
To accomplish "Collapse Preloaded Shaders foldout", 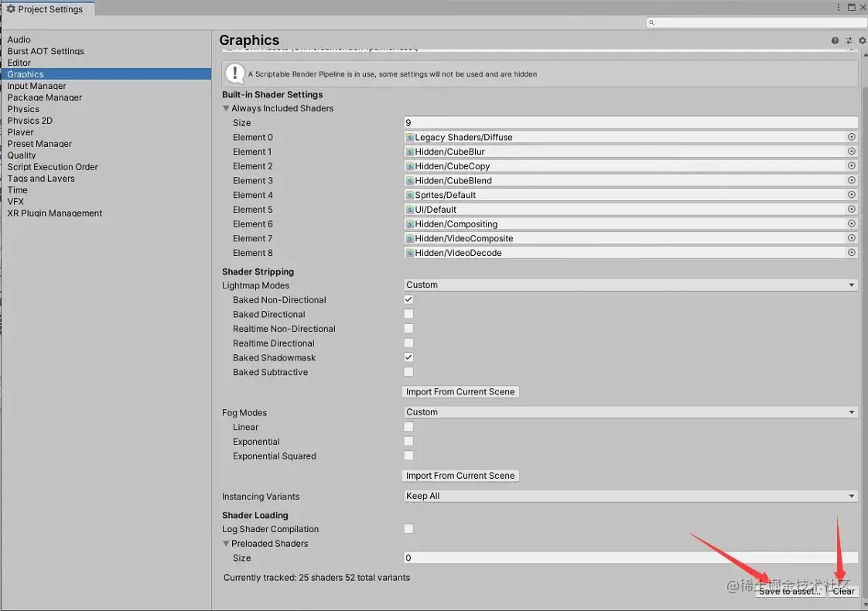I will coord(226,544).
